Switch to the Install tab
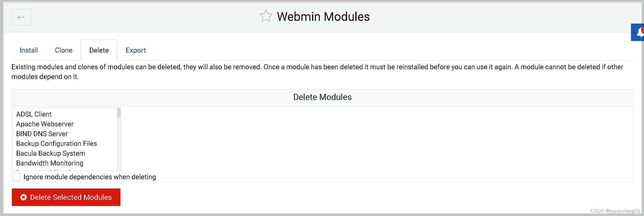Viewport: 644px width, 216px height. tap(29, 50)
